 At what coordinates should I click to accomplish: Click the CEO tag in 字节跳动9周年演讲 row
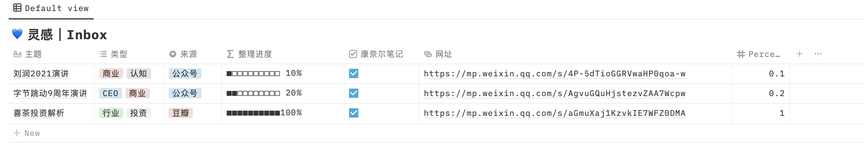click(110, 93)
